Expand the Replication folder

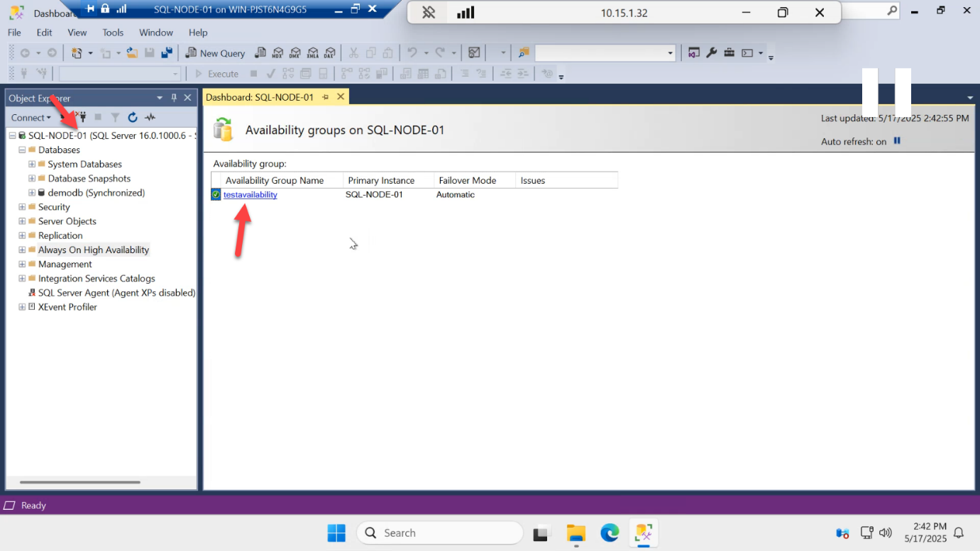coord(22,235)
